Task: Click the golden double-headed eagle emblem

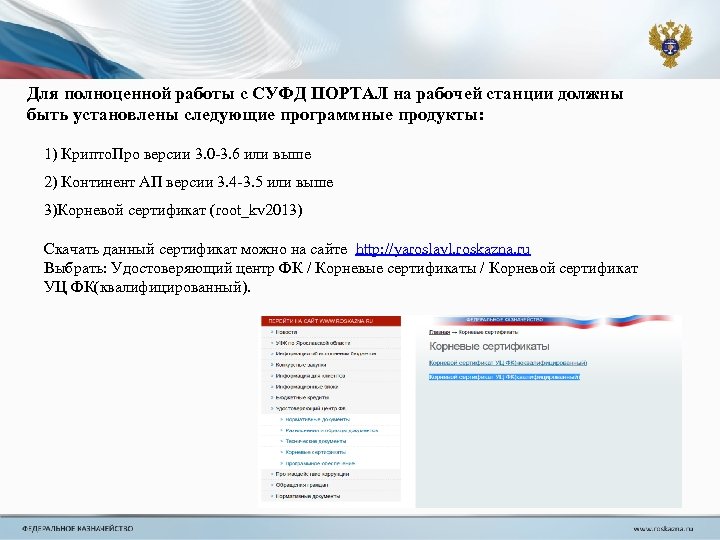Action: coord(670,44)
